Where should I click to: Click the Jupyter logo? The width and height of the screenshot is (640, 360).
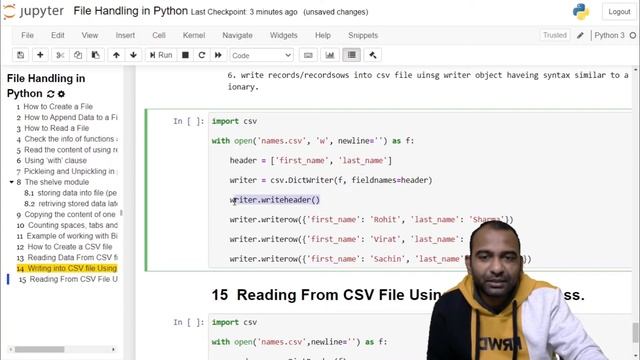(33, 11)
